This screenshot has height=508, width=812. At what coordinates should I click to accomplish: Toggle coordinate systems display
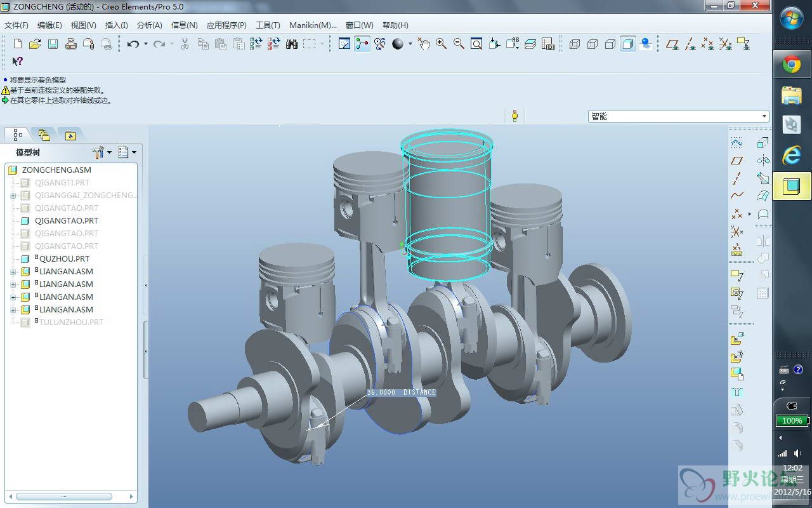(726, 44)
